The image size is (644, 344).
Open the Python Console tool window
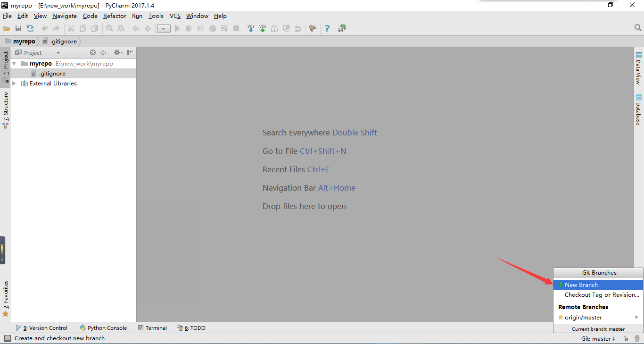[103, 328]
